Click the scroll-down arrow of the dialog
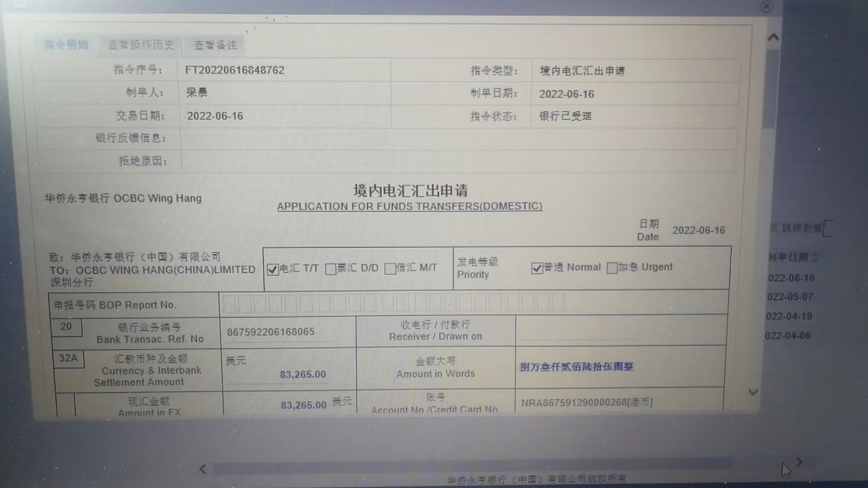 [x=753, y=392]
